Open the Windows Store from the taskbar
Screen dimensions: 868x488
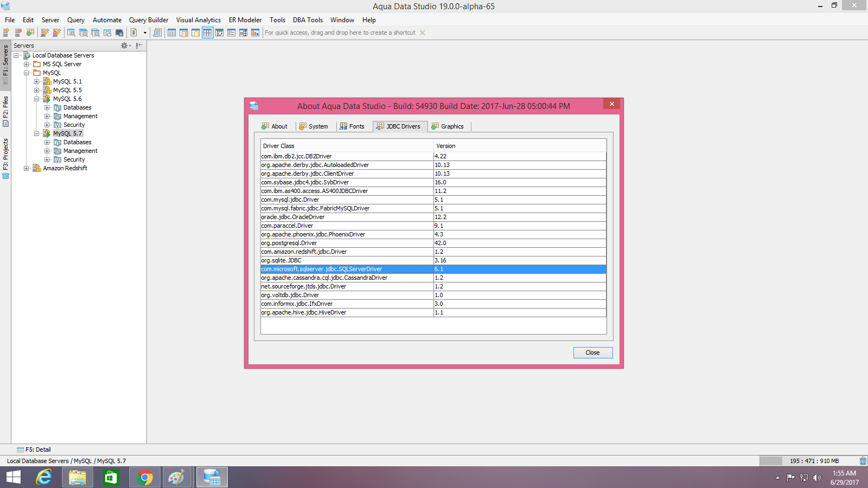[111, 477]
